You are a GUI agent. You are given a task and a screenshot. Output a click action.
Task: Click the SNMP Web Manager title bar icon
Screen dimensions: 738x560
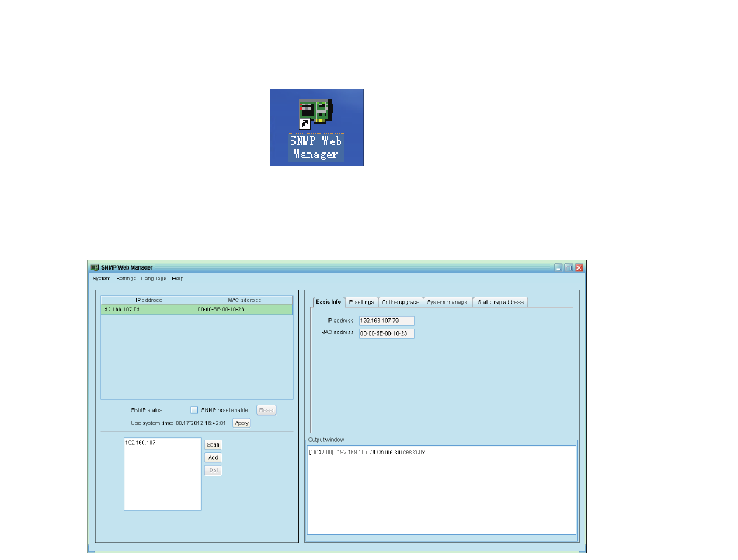(x=95, y=267)
